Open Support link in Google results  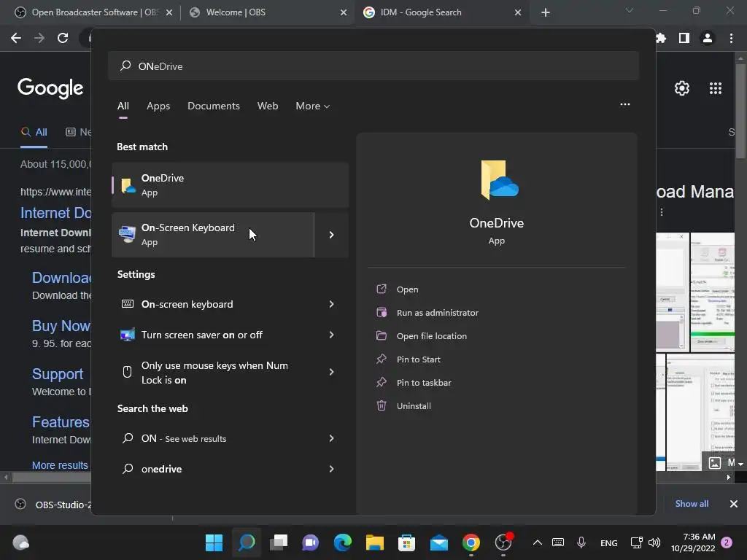coord(58,374)
